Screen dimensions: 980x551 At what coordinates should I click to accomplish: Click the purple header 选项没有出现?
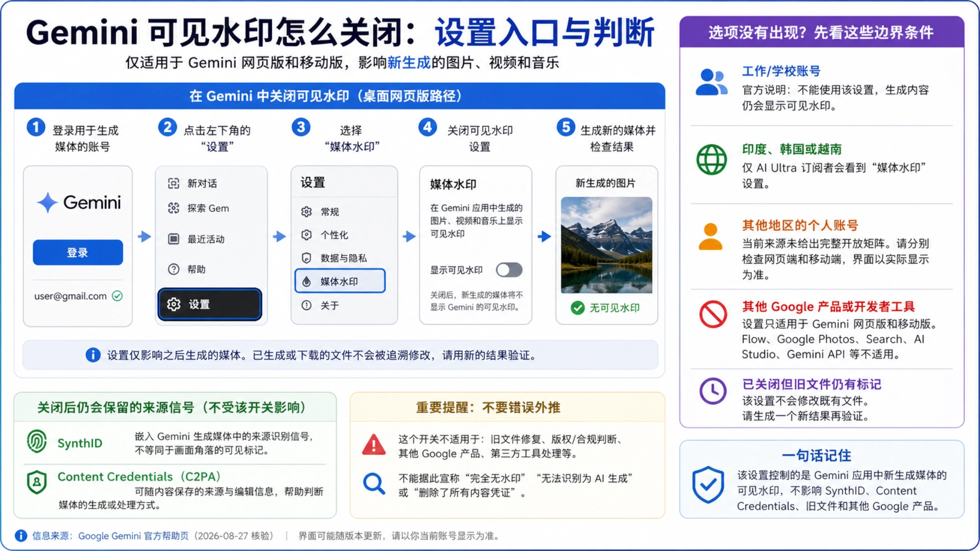pos(822,32)
